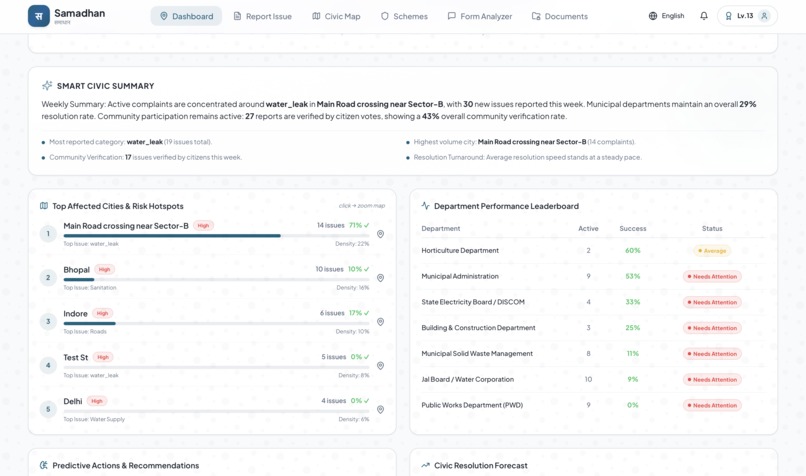Click the map icon beside Top Affected Cities
The height and width of the screenshot is (476, 806).
point(44,206)
